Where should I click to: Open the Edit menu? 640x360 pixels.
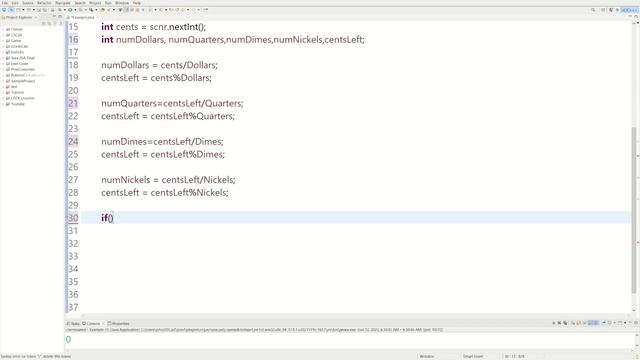click(x=15, y=3)
